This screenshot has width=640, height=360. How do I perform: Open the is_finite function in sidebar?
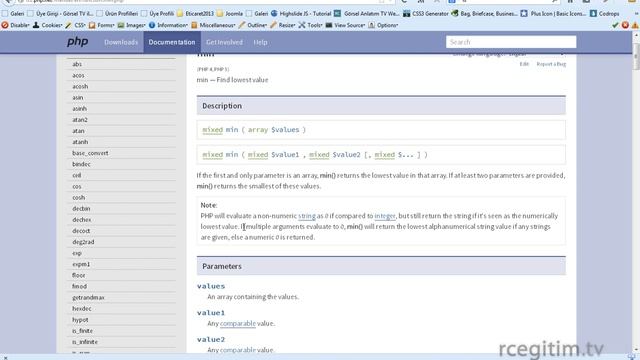pyautogui.click(x=82, y=331)
